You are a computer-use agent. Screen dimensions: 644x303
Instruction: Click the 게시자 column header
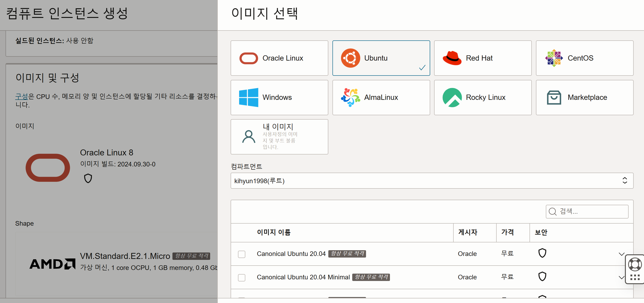coord(467,232)
